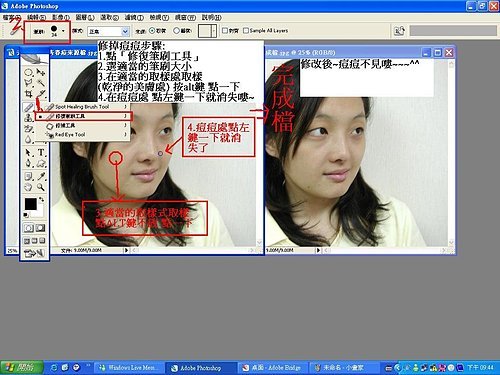Select the Path Selection arrow tool

pos(29,153)
